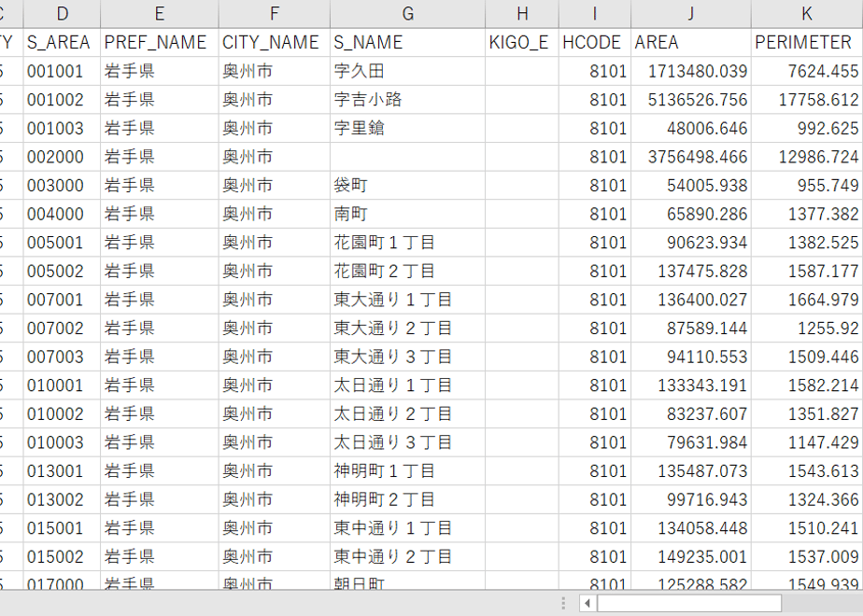Image resolution: width=863 pixels, height=616 pixels.
Task: Click PERIMETER value 1377.382
Action: (807, 214)
